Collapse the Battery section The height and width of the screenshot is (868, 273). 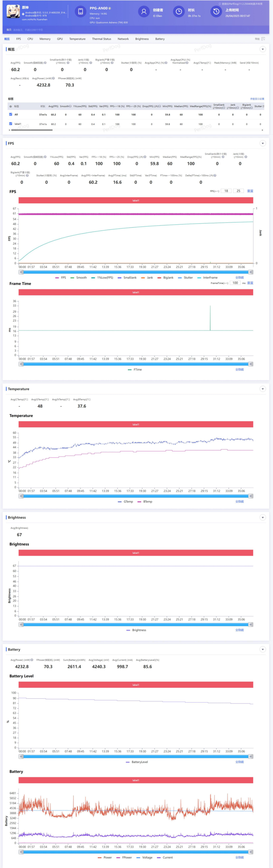(x=263, y=650)
